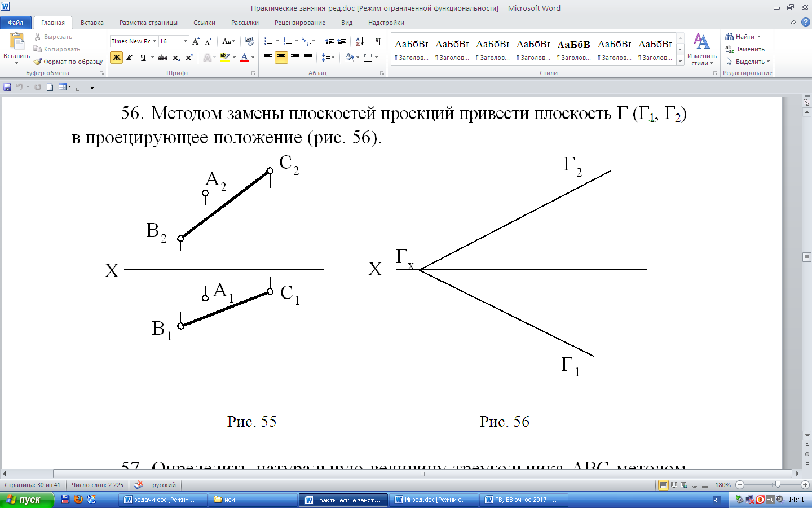Viewport: 812px width, 508px height.
Task: Click the borders icon in the Paragraph group
Action: click(368, 58)
